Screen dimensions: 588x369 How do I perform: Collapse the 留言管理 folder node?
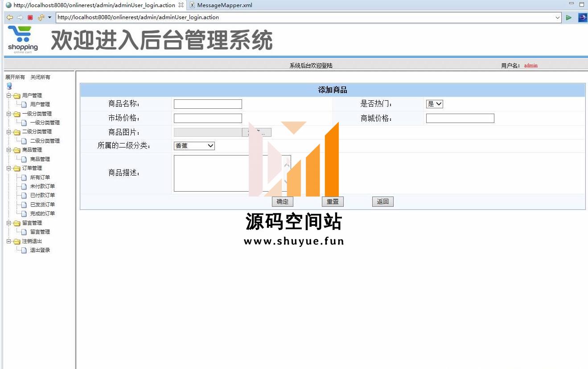pyautogui.click(x=8, y=223)
